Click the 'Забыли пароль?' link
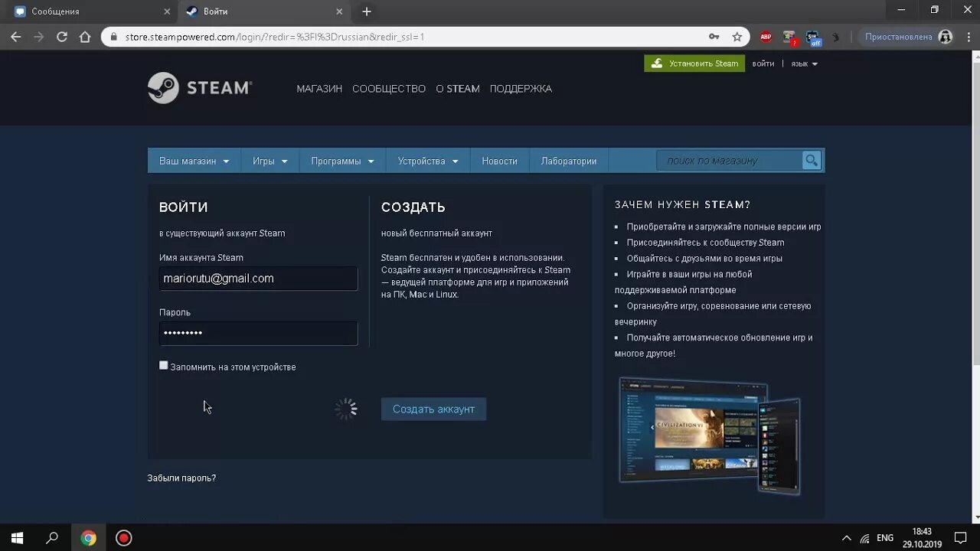980x551 pixels. click(181, 478)
